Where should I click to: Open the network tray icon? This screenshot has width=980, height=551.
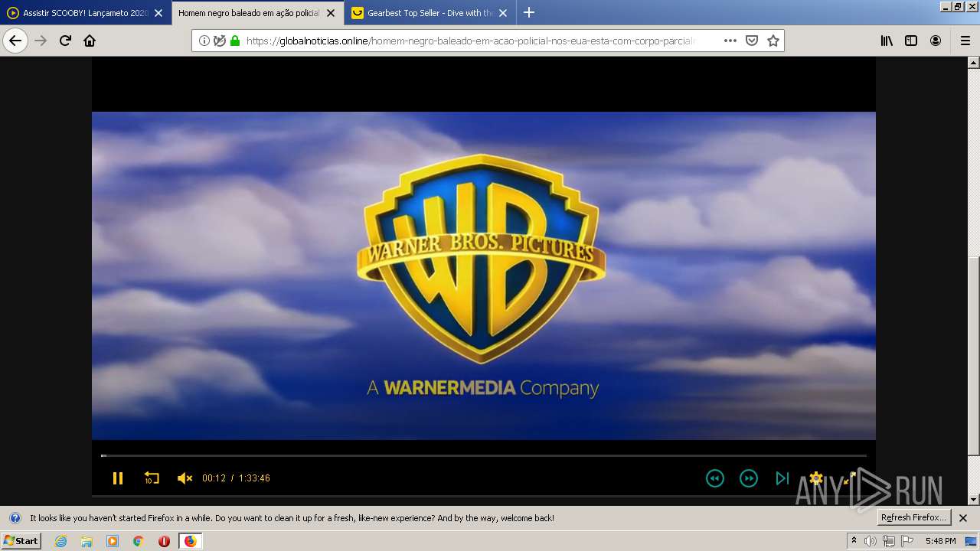click(x=889, y=541)
